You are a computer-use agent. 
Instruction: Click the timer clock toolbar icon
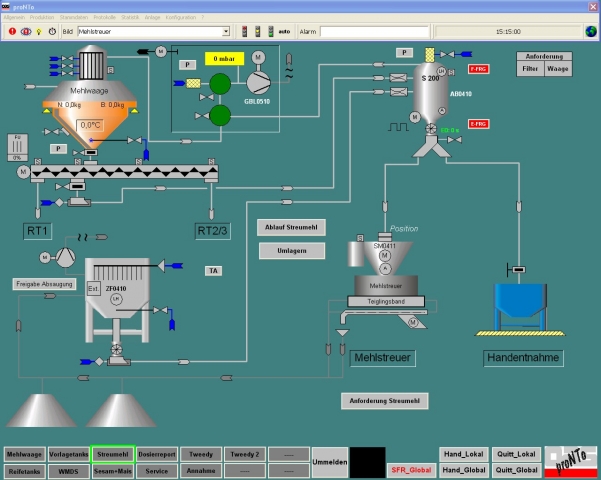(x=52, y=31)
